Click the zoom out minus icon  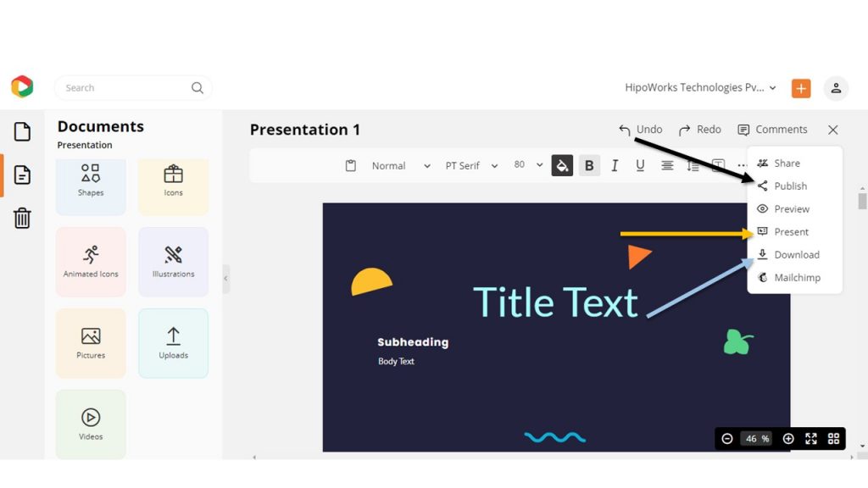[x=727, y=439]
